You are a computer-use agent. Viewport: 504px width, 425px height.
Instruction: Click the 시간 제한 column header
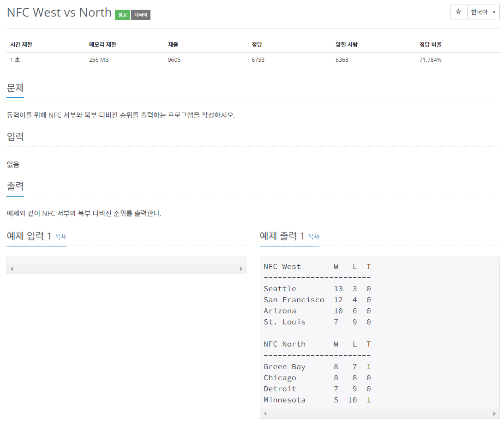(x=21, y=44)
